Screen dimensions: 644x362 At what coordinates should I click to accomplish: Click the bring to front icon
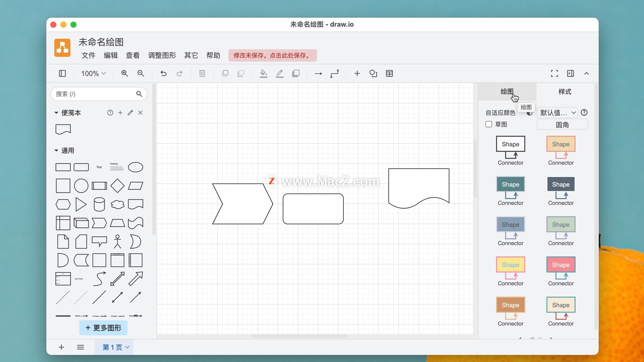pos(225,73)
